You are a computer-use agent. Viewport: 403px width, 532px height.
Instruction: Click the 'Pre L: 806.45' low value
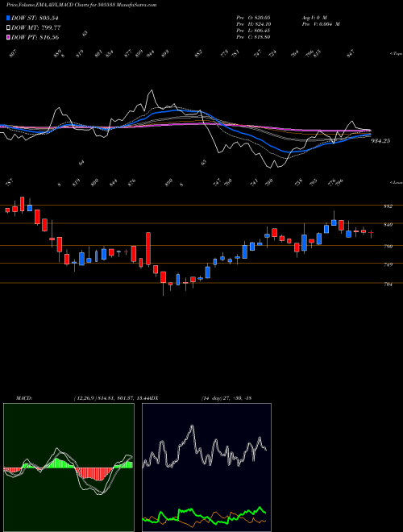(x=253, y=30)
